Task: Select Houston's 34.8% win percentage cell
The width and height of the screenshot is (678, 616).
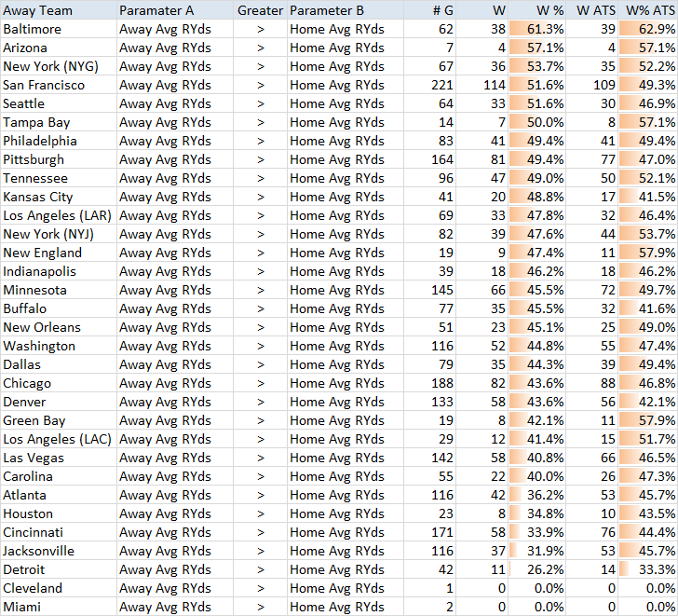Action: (537, 513)
